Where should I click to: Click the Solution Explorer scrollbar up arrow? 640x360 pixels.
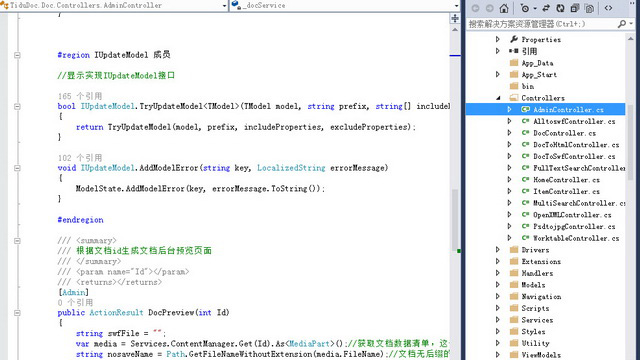(631, 39)
